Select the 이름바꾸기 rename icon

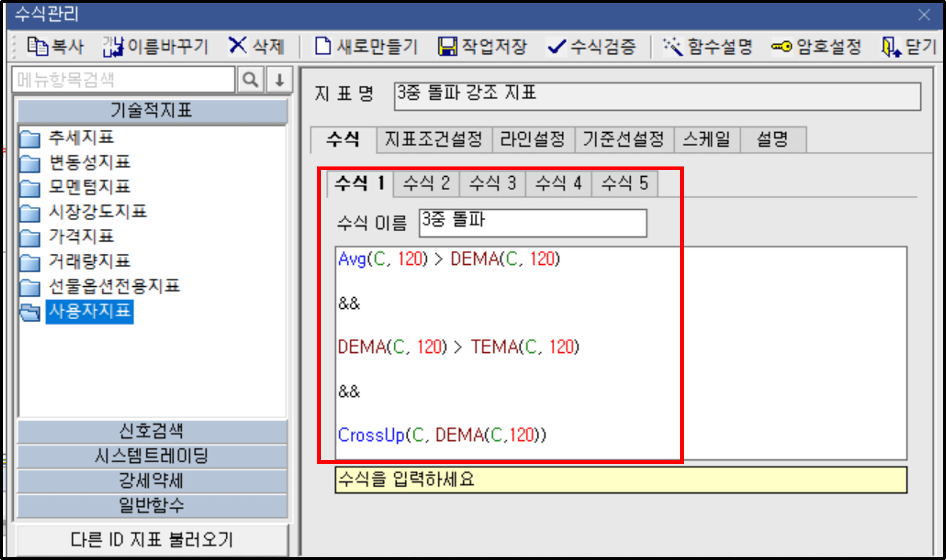(x=112, y=46)
